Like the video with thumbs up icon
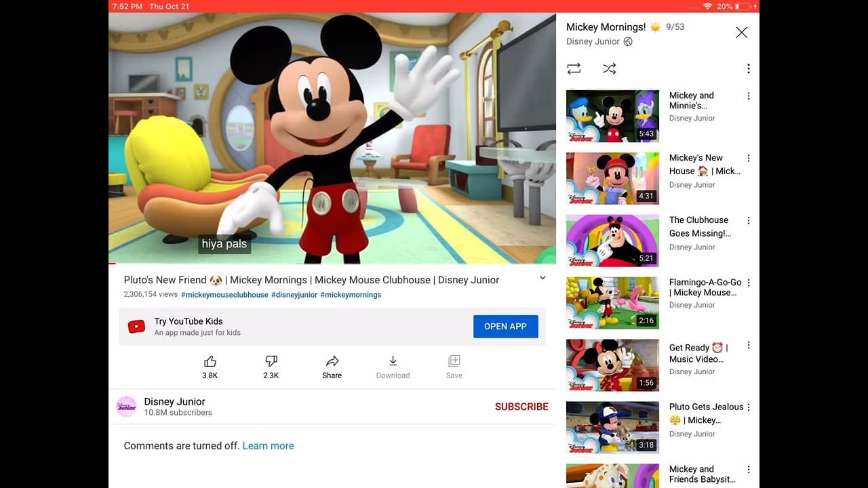Screen dimensions: 868x488 tap(210, 361)
